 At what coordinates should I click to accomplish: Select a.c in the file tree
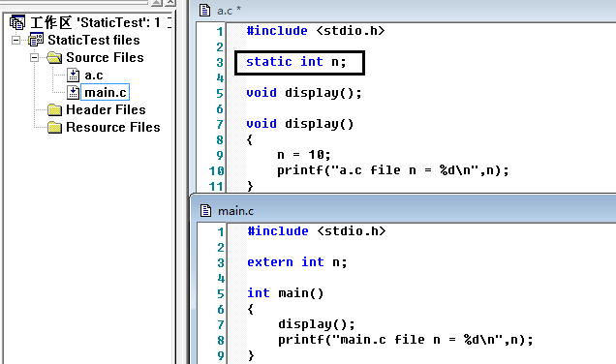(x=94, y=75)
